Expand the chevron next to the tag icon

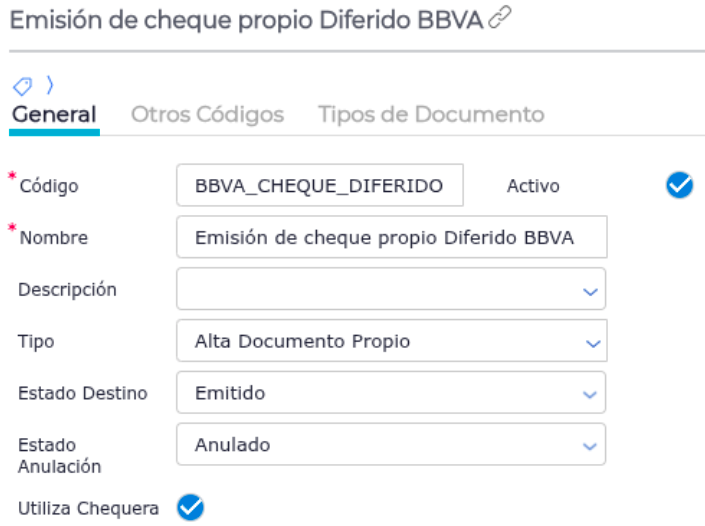pyautogui.click(x=49, y=86)
